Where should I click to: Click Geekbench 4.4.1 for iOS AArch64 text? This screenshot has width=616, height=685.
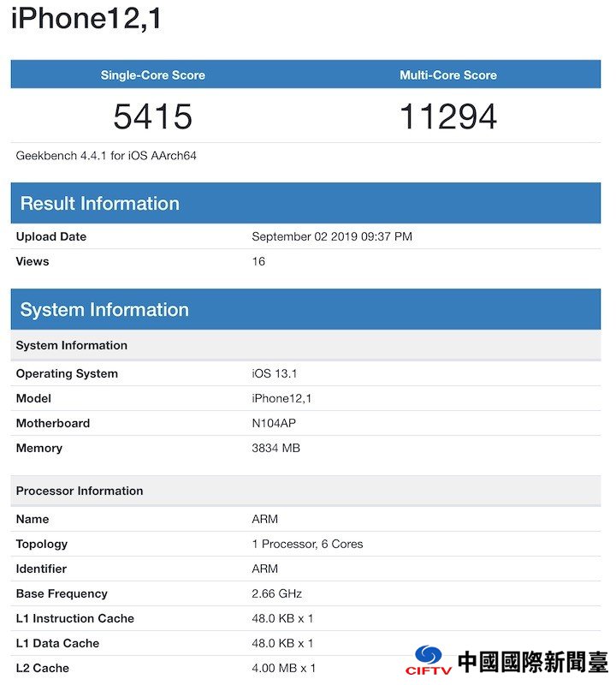(106, 156)
